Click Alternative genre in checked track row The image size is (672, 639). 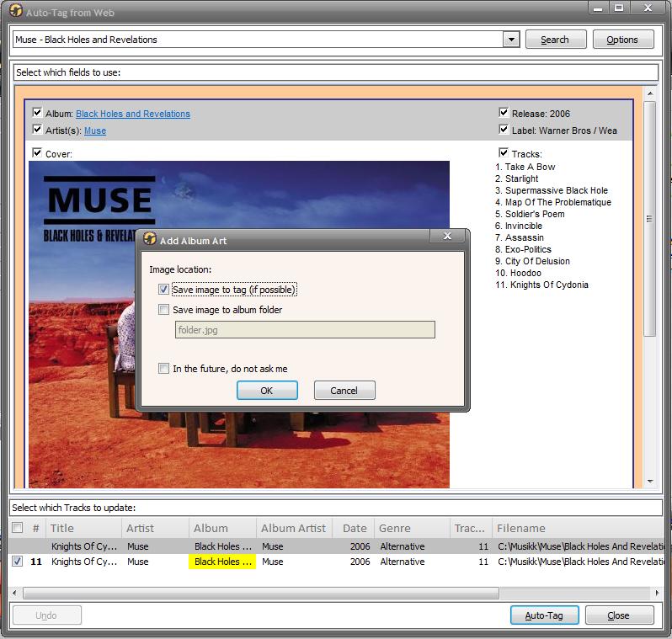coord(403,562)
